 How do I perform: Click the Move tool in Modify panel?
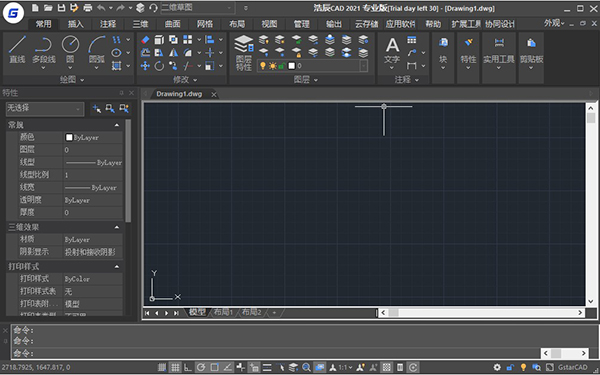[x=145, y=66]
